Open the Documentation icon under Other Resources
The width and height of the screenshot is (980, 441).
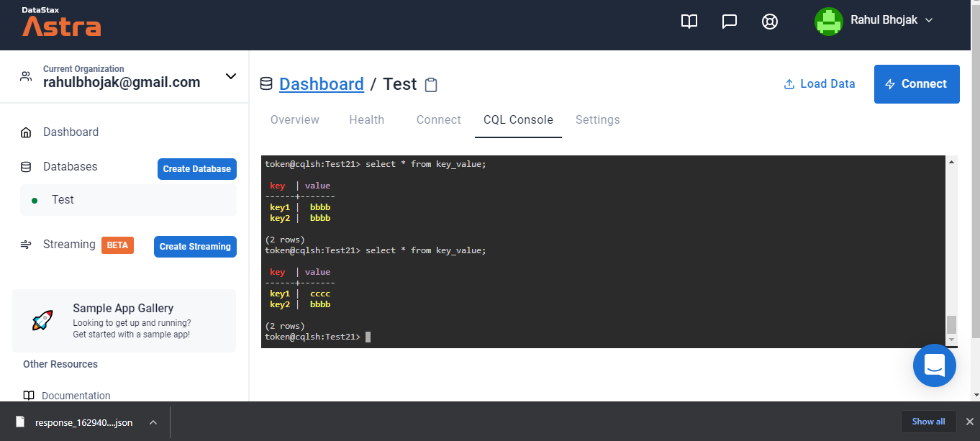27,395
